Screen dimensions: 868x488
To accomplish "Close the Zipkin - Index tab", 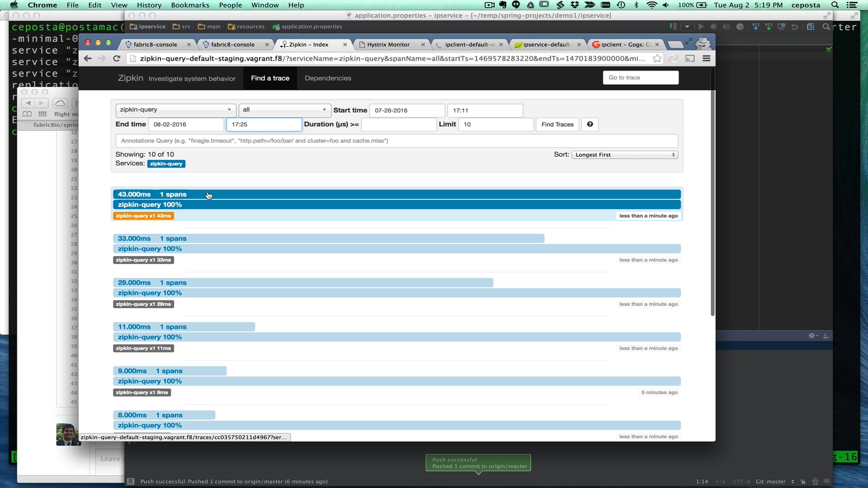I will pyautogui.click(x=345, y=44).
